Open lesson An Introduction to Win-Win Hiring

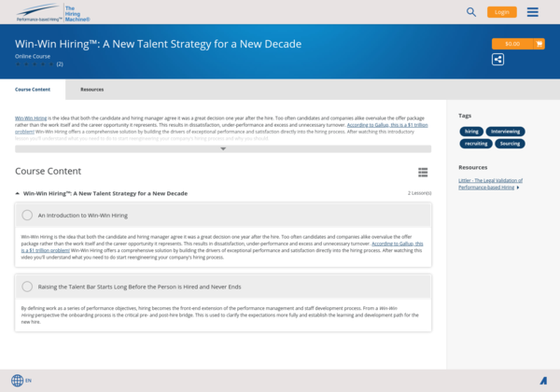(83, 216)
